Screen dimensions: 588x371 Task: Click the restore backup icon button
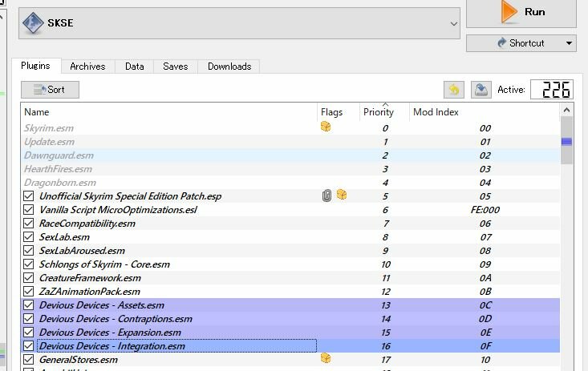[x=454, y=90]
